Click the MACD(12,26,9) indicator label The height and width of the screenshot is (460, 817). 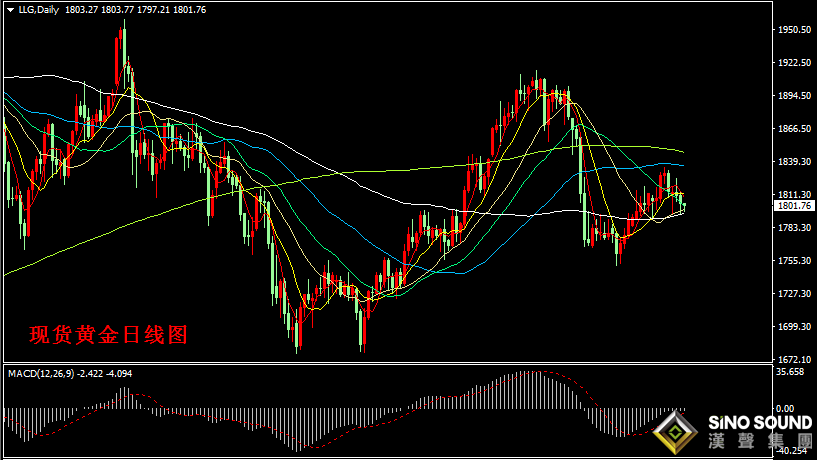pyautogui.click(x=41, y=374)
